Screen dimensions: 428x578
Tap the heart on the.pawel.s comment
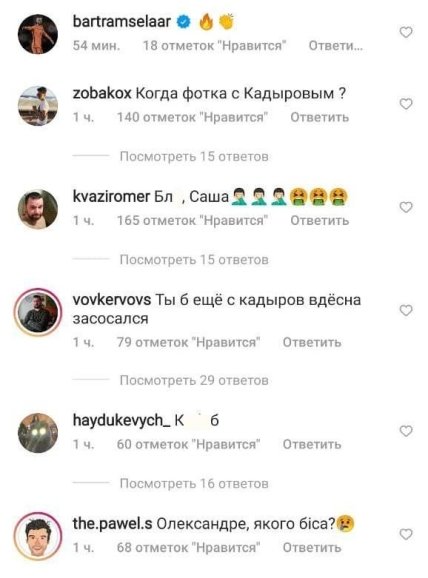click(x=406, y=534)
